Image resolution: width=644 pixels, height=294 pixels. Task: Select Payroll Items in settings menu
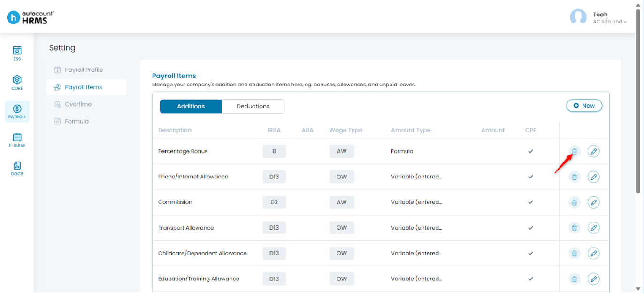tap(86, 87)
